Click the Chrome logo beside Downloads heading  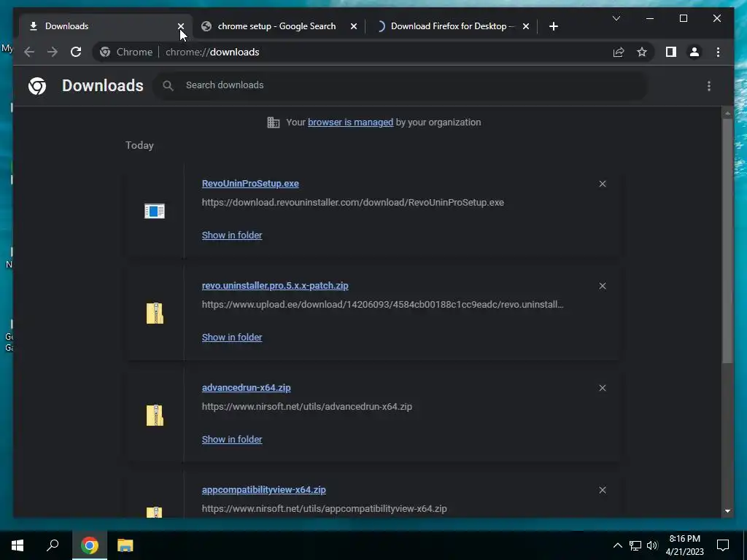pos(37,86)
